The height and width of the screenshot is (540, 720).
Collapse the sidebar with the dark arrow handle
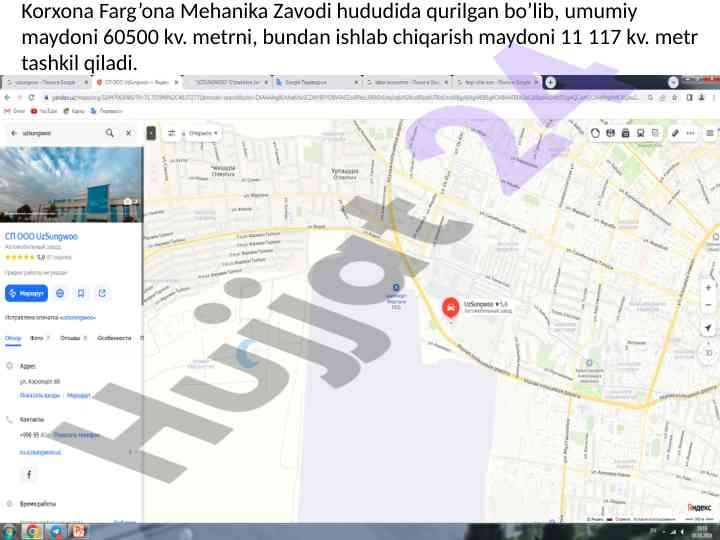[x=151, y=132]
